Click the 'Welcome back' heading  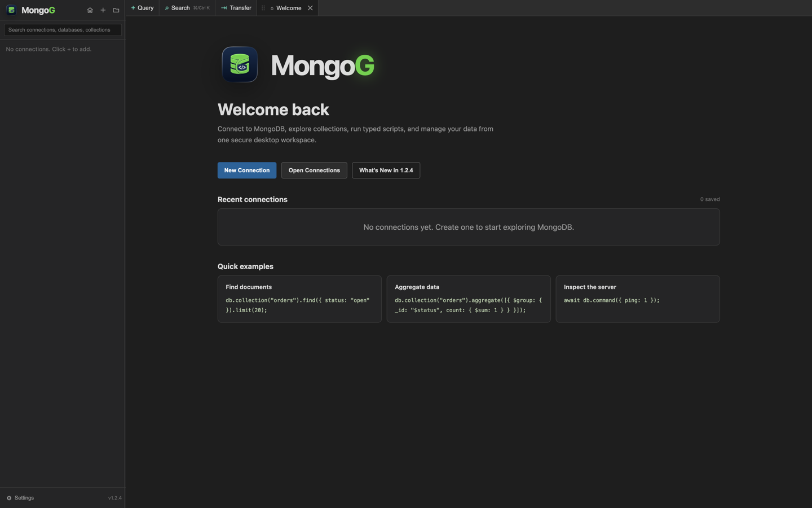point(273,110)
